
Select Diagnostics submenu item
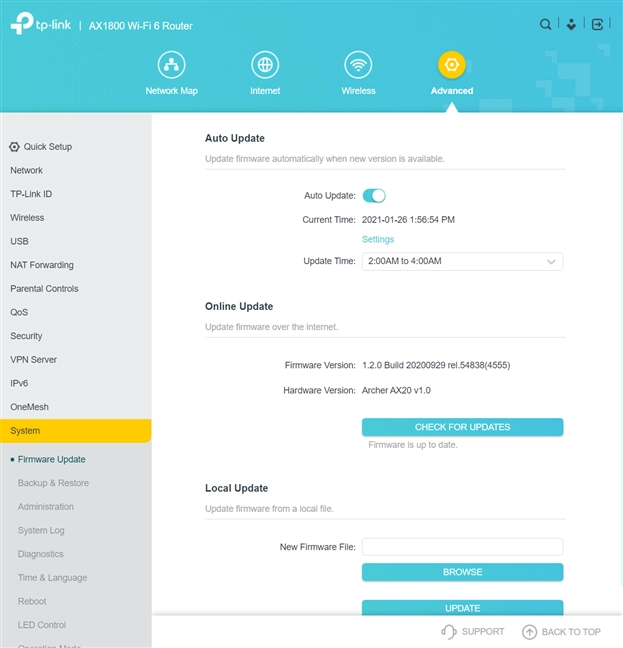click(x=40, y=554)
